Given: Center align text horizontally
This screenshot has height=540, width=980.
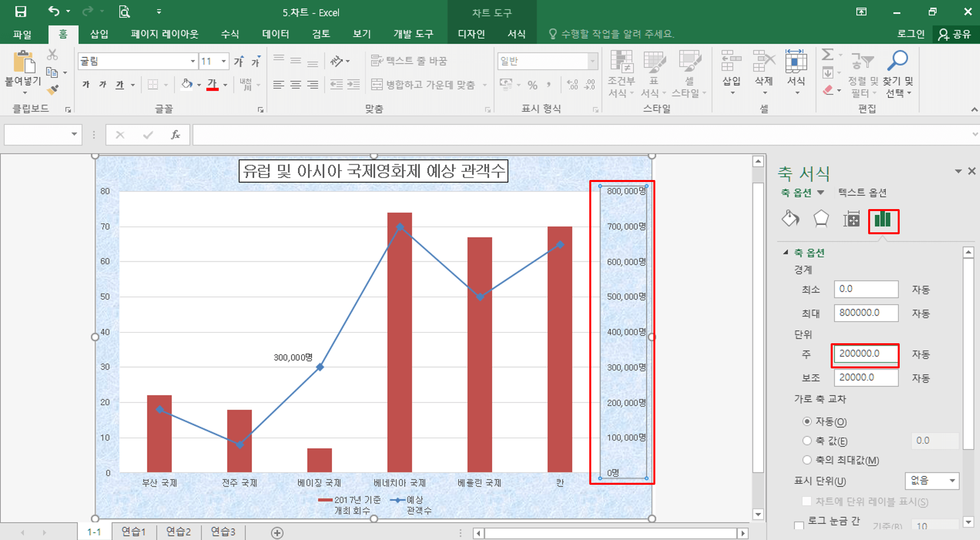Looking at the screenshot, I should (296, 85).
